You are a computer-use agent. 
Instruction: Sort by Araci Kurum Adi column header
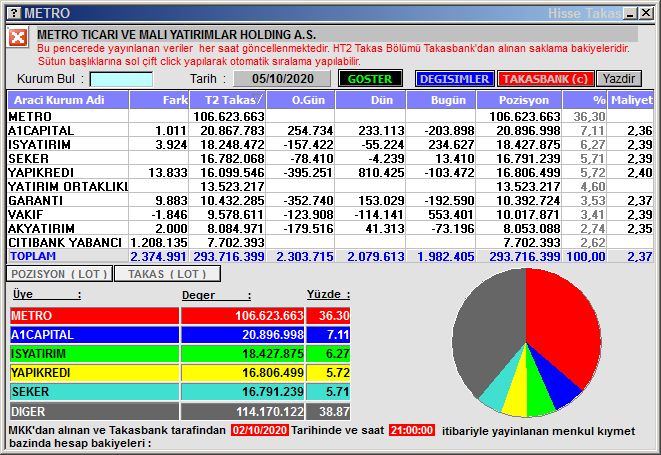click(x=68, y=100)
